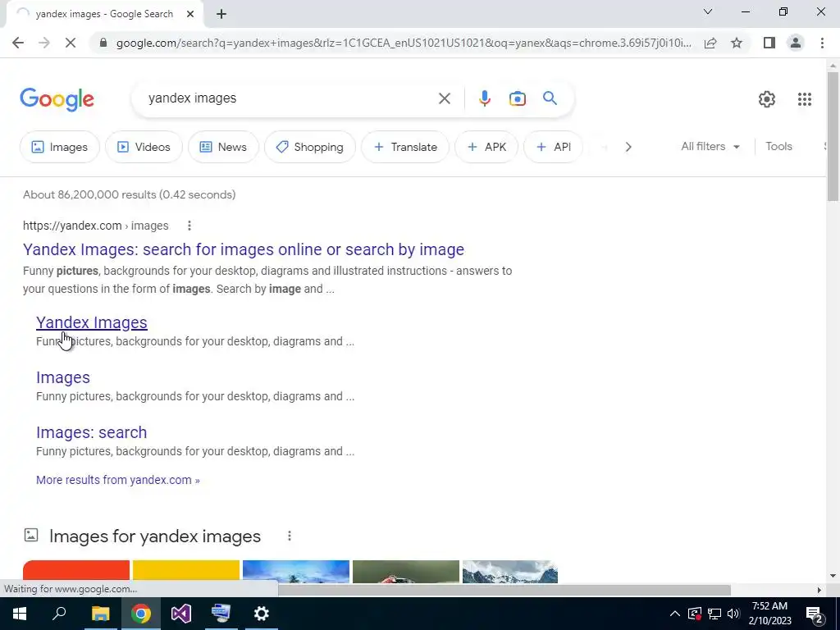Go to the Google home logo
This screenshot has height=630, width=840.
[x=57, y=99]
